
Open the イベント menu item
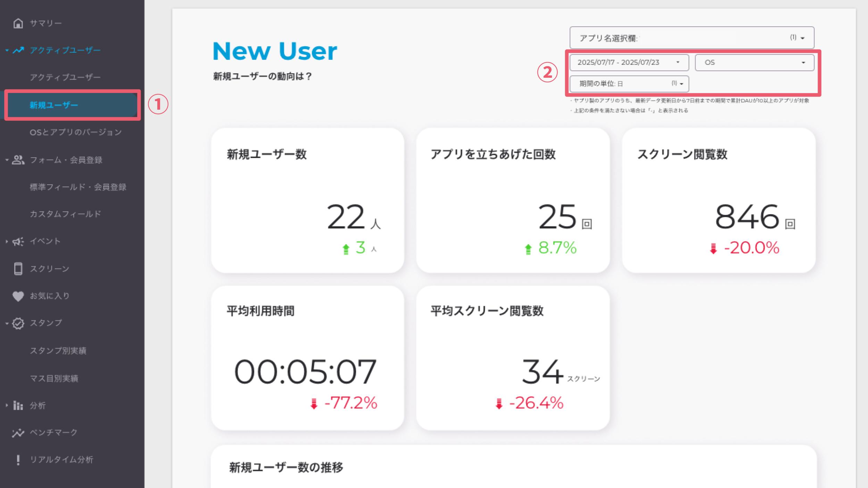tap(45, 241)
